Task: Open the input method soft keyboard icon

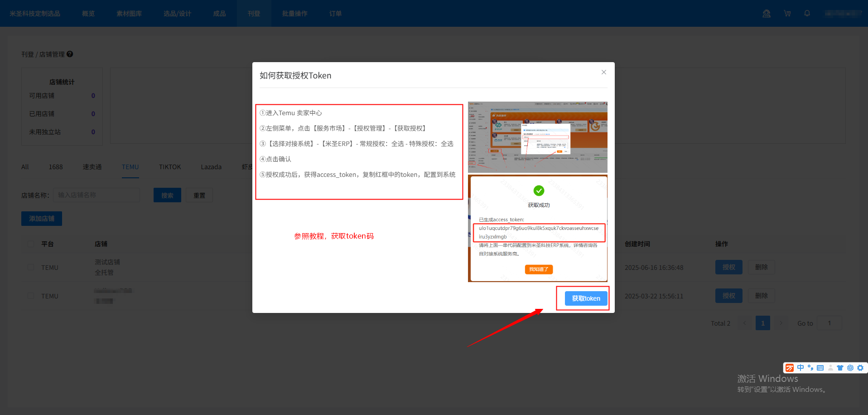Action: pos(820,368)
